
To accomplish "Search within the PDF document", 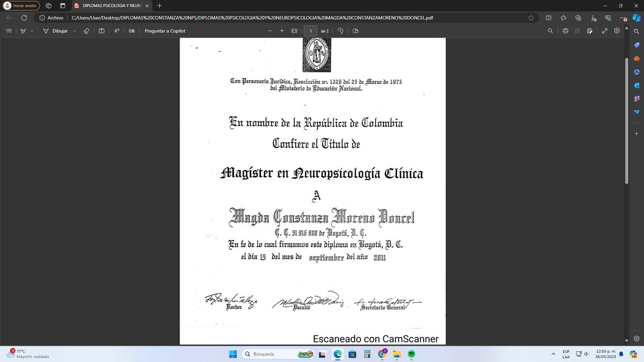I will [550, 31].
